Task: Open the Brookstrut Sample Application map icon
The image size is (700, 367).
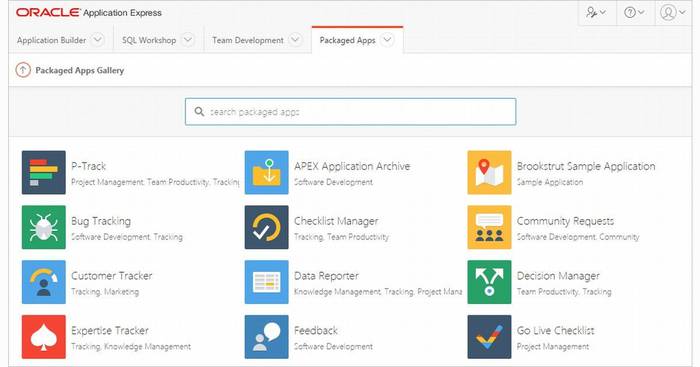Action: pyautogui.click(x=489, y=172)
